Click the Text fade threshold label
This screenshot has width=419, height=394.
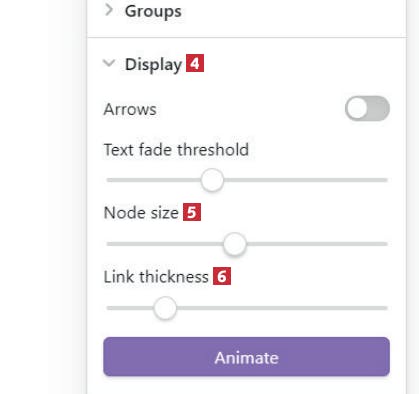176,150
